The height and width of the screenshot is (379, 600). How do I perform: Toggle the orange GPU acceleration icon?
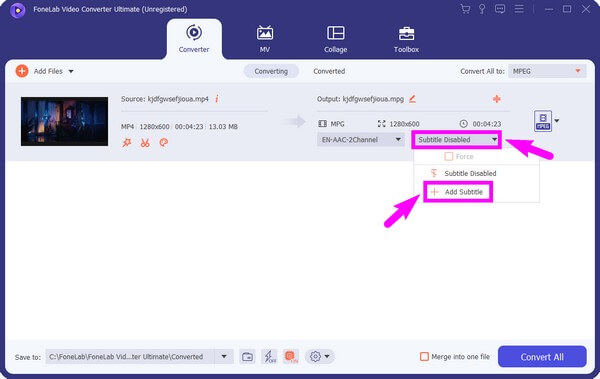pyautogui.click(x=291, y=357)
